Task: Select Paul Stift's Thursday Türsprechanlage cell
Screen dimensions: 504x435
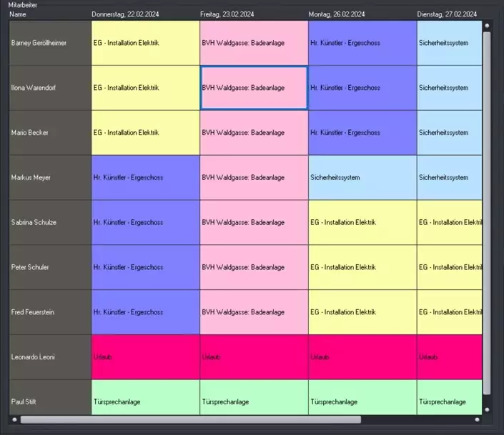Action: pos(146,397)
